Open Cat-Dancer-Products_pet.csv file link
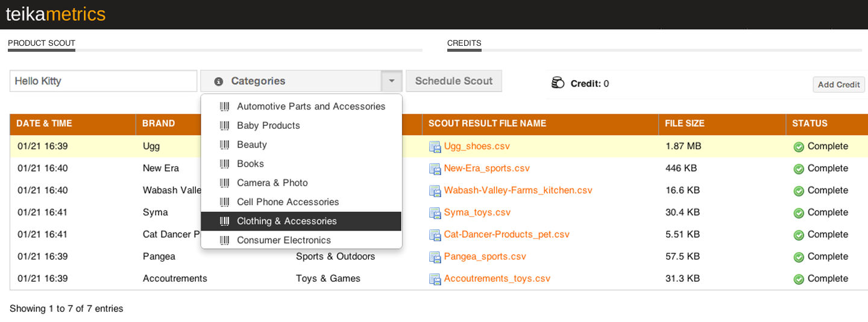 tap(507, 234)
